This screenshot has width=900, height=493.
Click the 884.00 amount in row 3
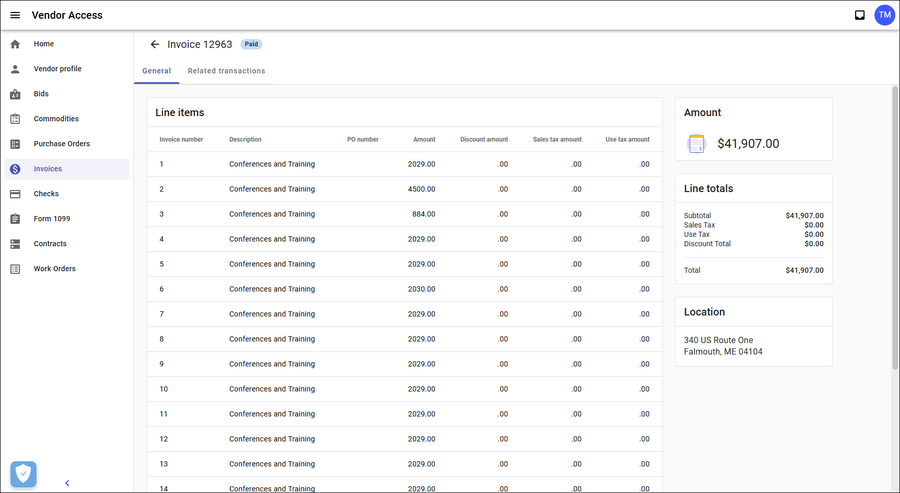pos(424,214)
